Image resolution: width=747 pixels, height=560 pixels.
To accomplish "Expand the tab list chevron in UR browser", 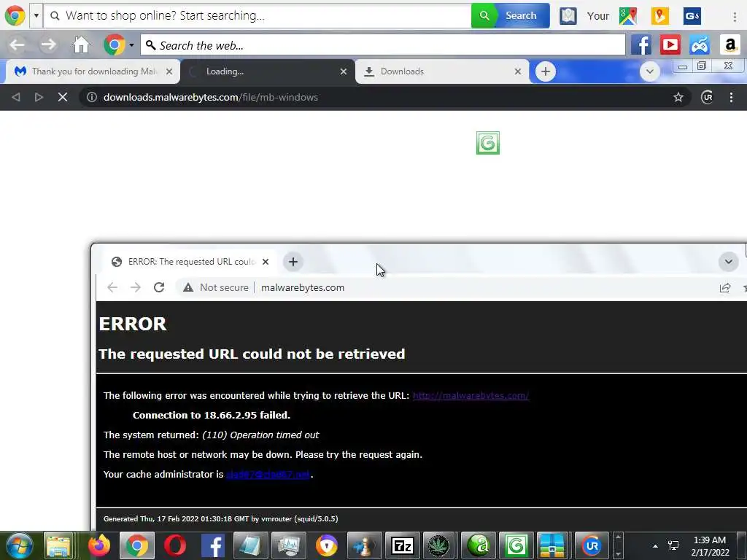I will click(649, 71).
